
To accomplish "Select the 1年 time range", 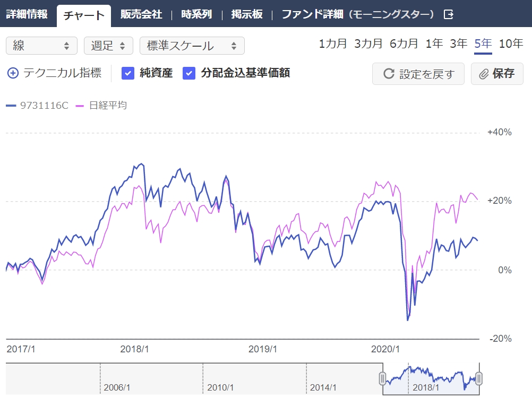I will 434,44.
